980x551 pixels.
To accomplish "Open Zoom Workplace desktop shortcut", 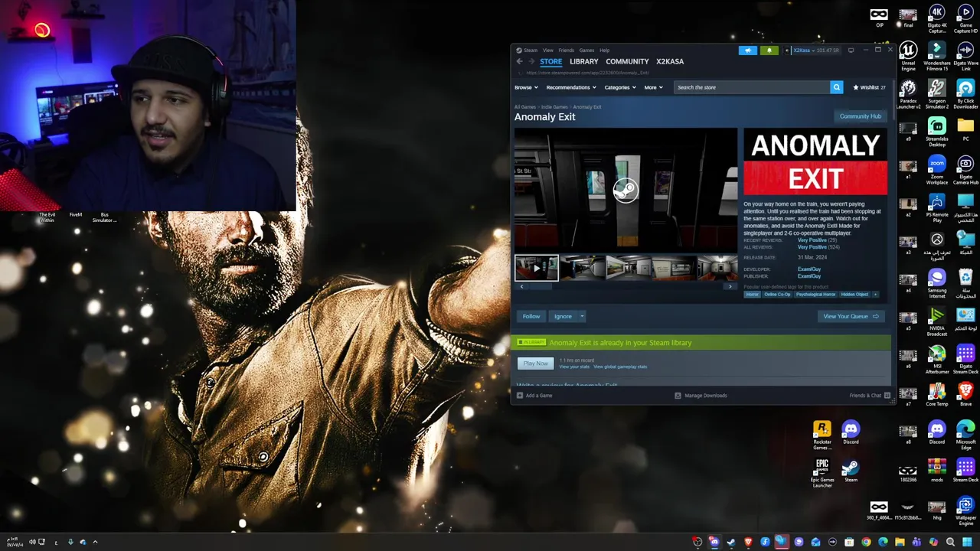I will [936, 170].
